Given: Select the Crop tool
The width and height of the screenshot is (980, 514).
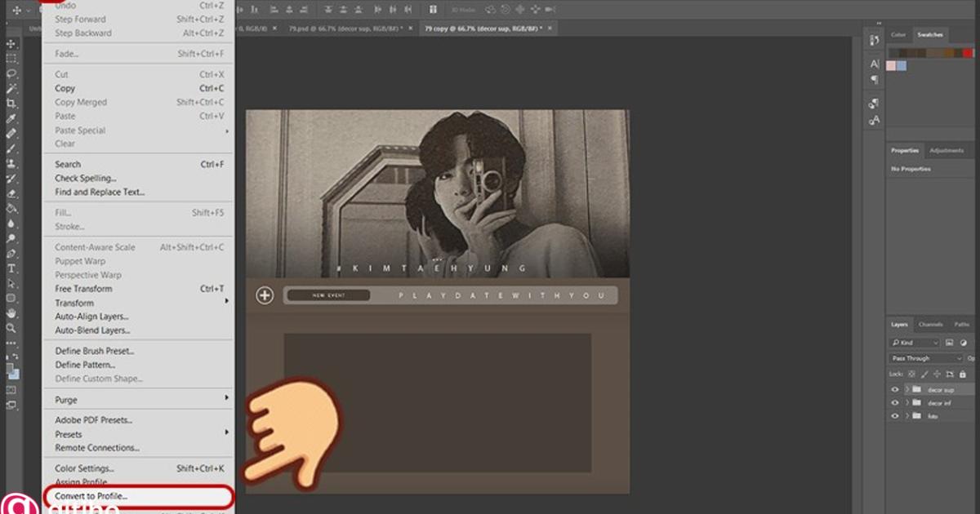Looking at the screenshot, I should tap(11, 104).
